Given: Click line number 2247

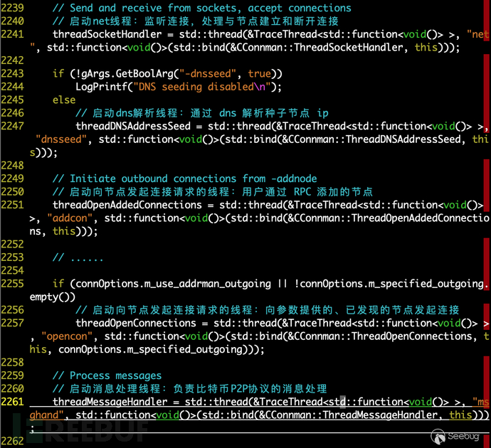Looking at the screenshot, I should (x=12, y=126).
